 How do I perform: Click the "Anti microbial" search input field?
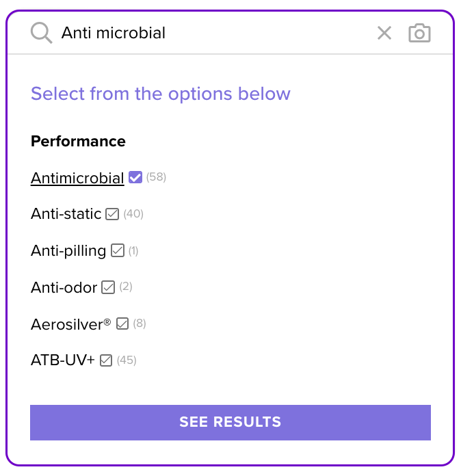[205, 33]
